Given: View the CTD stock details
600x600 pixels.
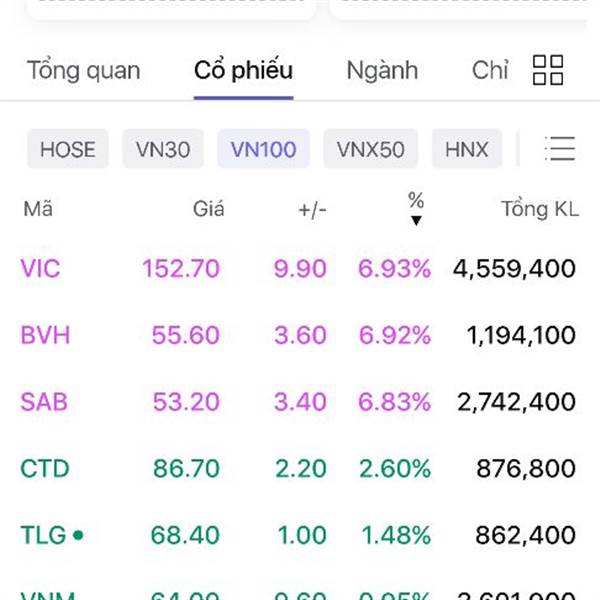Looking at the screenshot, I should point(44,468).
